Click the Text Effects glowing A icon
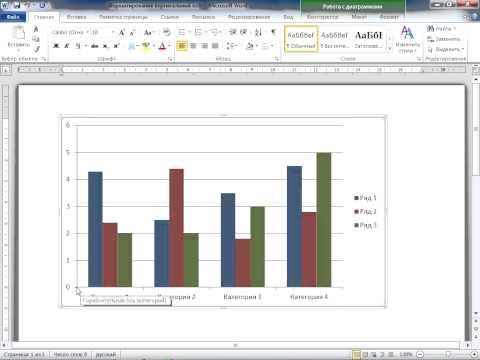Screen dimensions: 480x360 [x=132, y=46]
